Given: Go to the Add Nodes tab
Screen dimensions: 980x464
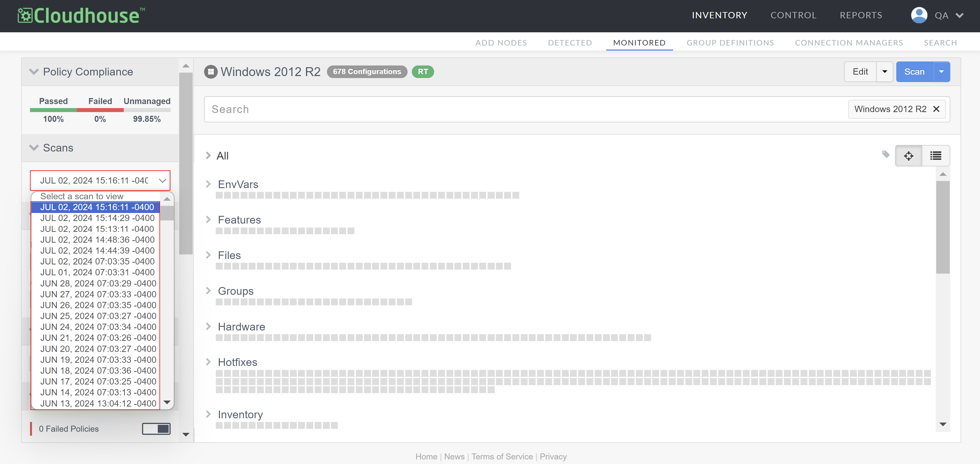Looking at the screenshot, I should pos(501,43).
